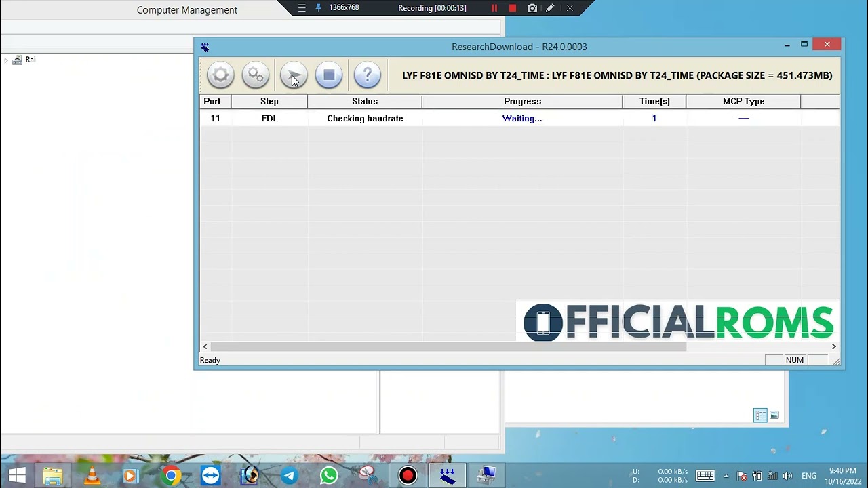Show hidden tray icons arrow
Viewport: 868px width, 488px height.
pos(726,476)
